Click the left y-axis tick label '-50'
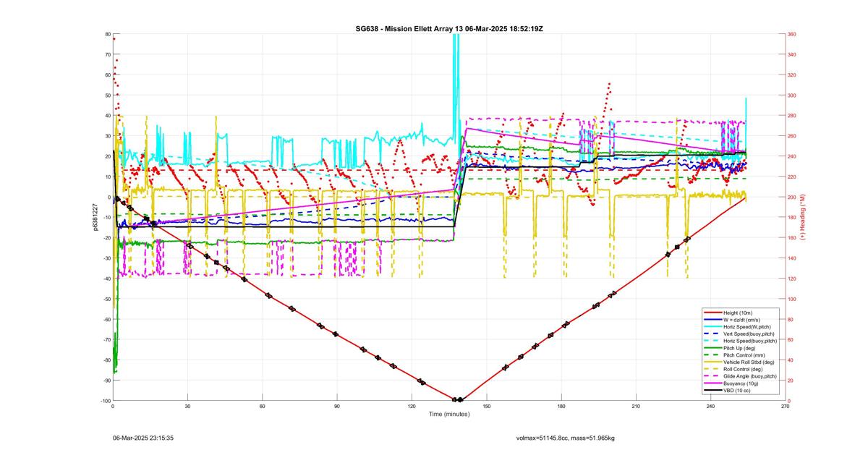The height and width of the screenshot is (450, 868). tap(106, 299)
